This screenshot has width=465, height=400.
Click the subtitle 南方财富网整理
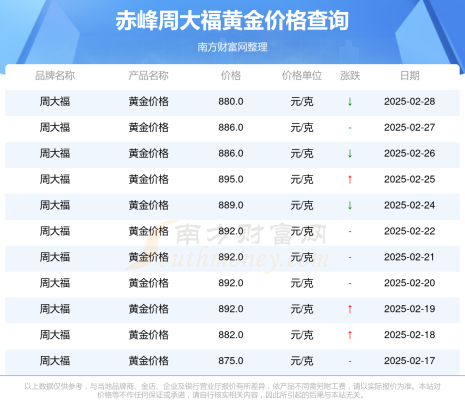pyautogui.click(x=232, y=47)
